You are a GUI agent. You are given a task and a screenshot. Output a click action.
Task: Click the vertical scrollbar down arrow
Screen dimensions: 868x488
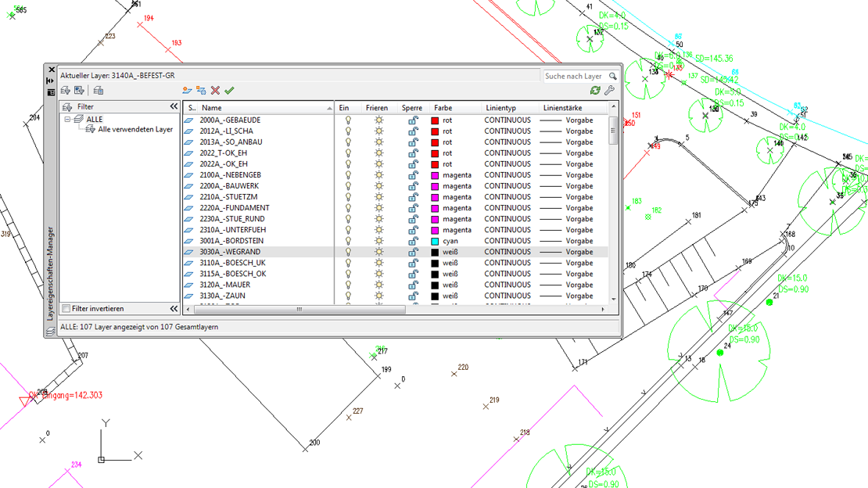pyautogui.click(x=613, y=299)
